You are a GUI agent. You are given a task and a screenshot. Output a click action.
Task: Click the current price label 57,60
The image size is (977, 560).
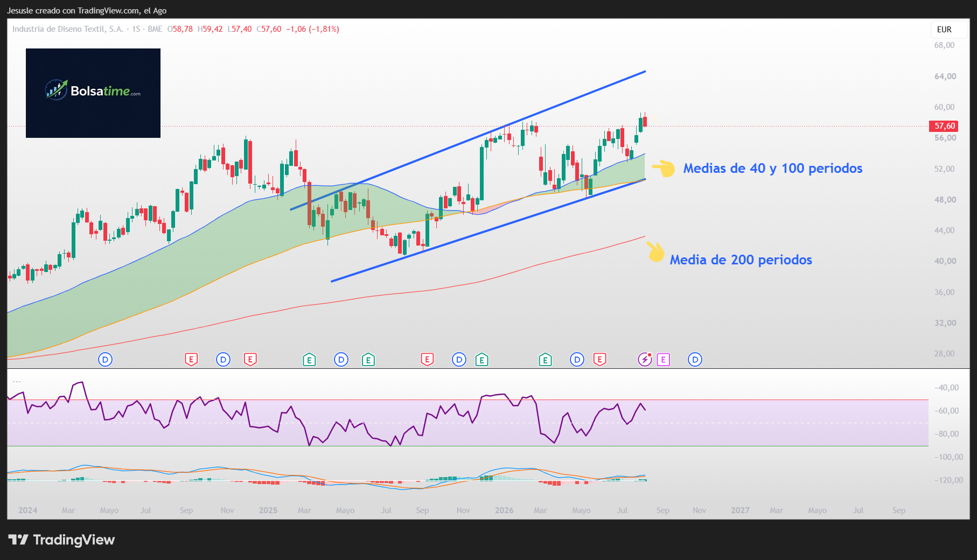[x=944, y=126]
